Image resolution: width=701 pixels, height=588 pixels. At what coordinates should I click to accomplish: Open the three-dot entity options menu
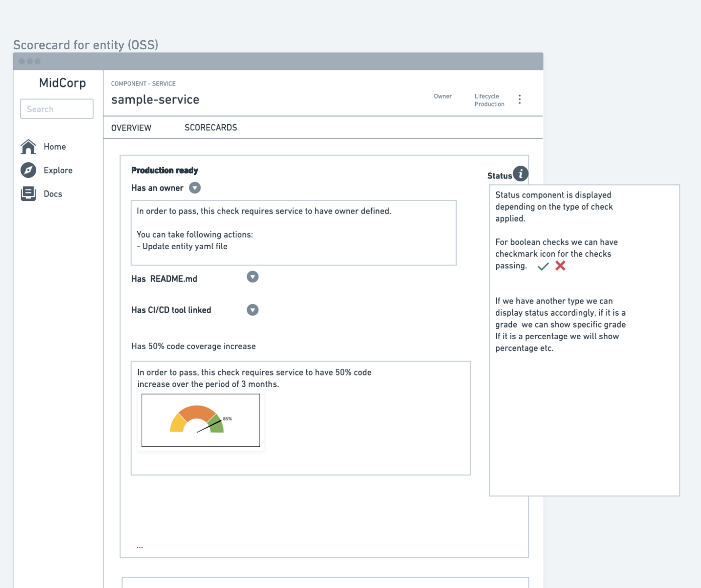point(519,99)
